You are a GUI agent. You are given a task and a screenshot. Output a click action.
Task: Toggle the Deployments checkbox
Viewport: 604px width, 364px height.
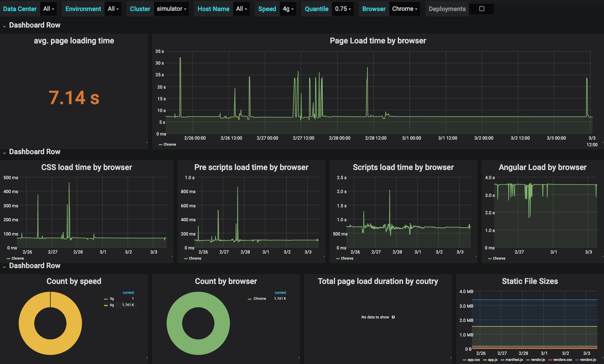point(482,9)
